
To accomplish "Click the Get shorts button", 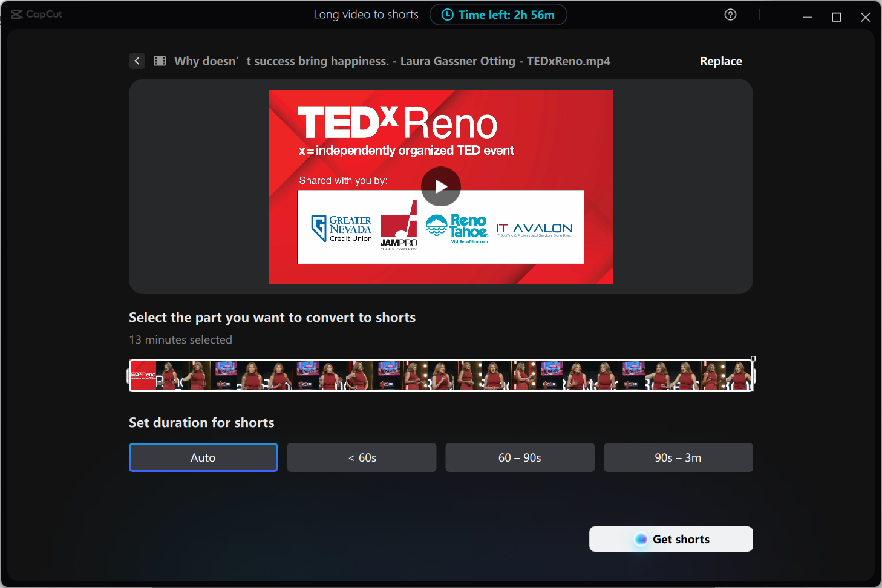I will [x=671, y=539].
